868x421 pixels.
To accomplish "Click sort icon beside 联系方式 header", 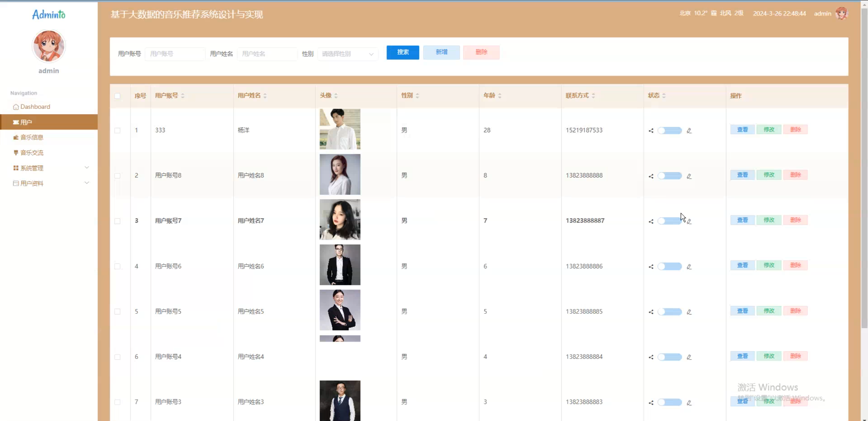I will pyautogui.click(x=593, y=96).
